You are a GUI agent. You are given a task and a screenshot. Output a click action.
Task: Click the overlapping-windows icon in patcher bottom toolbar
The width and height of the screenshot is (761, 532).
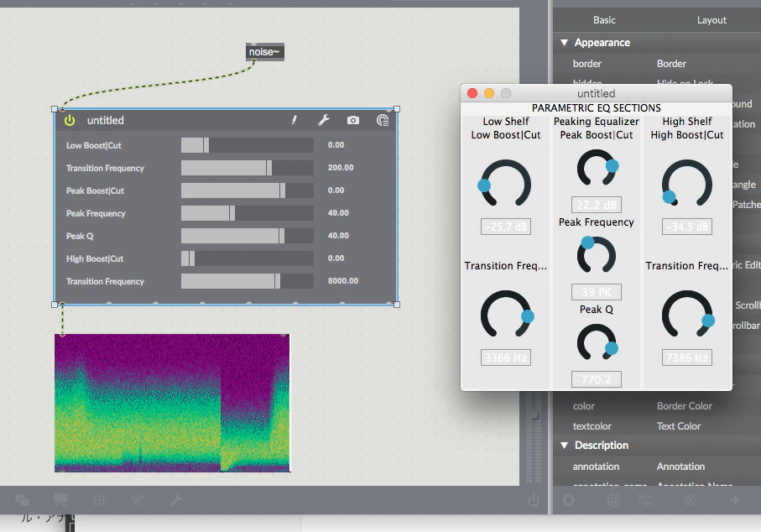[x=23, y=499]
